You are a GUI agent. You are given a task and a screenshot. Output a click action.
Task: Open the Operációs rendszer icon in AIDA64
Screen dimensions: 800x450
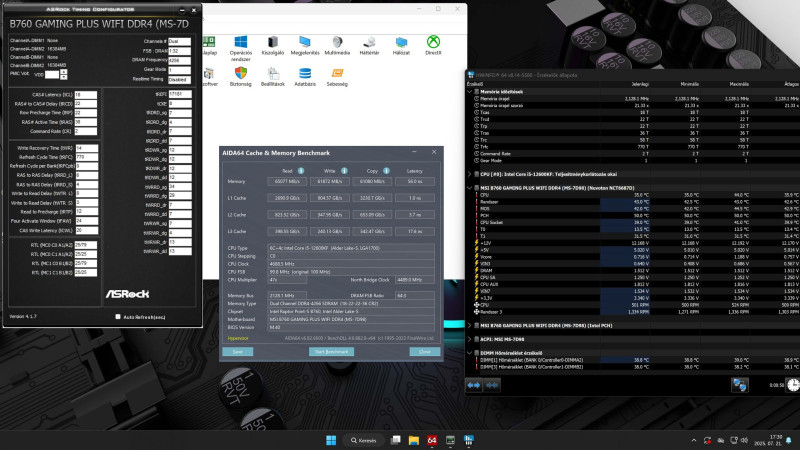coord(240,46)
